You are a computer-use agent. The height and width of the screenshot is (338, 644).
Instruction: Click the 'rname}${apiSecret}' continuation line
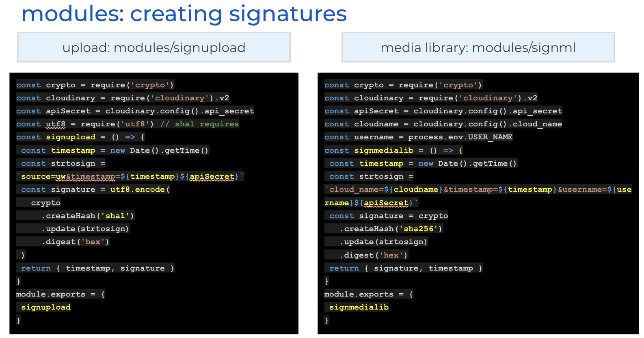click(x=371, y=203)
